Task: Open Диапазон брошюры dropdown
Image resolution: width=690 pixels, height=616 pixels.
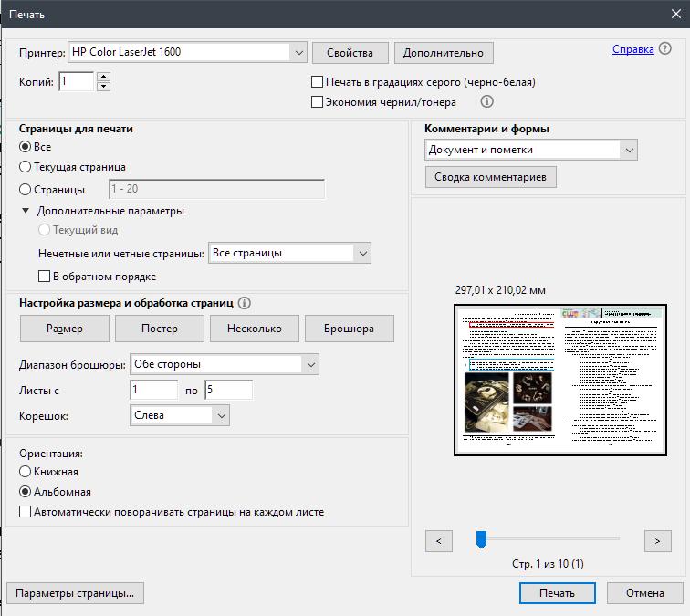Action: 310,364
